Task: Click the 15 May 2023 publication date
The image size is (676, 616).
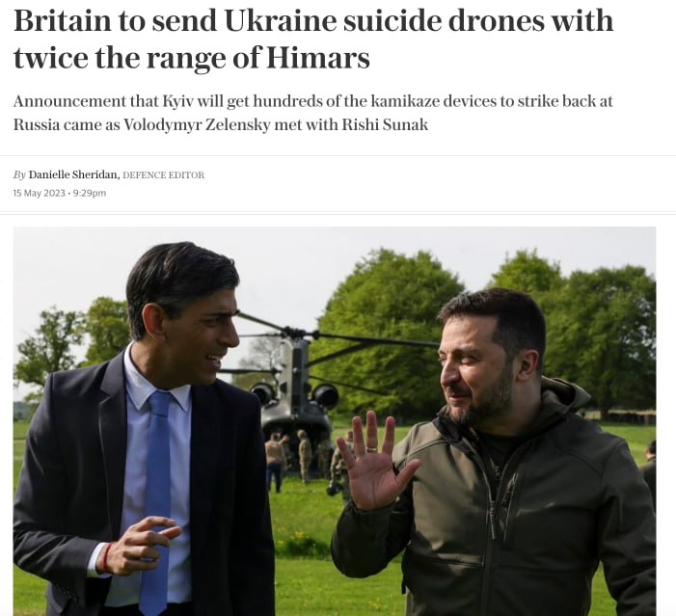Action: click(39, 193)
